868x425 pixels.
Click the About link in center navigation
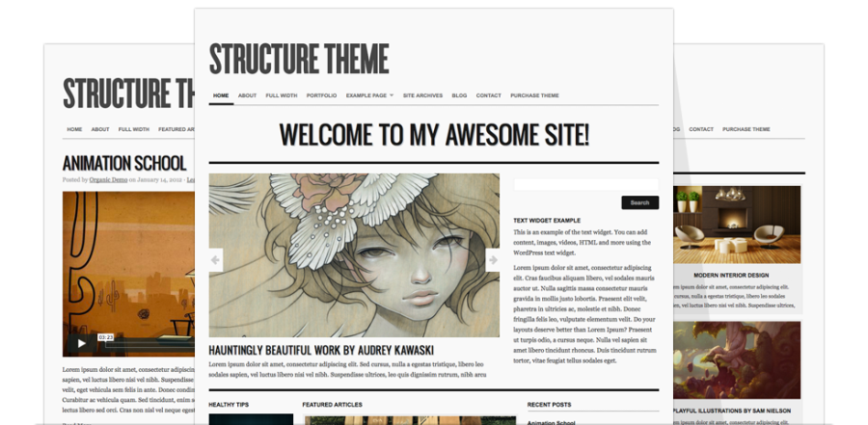[x=247, y=95]
